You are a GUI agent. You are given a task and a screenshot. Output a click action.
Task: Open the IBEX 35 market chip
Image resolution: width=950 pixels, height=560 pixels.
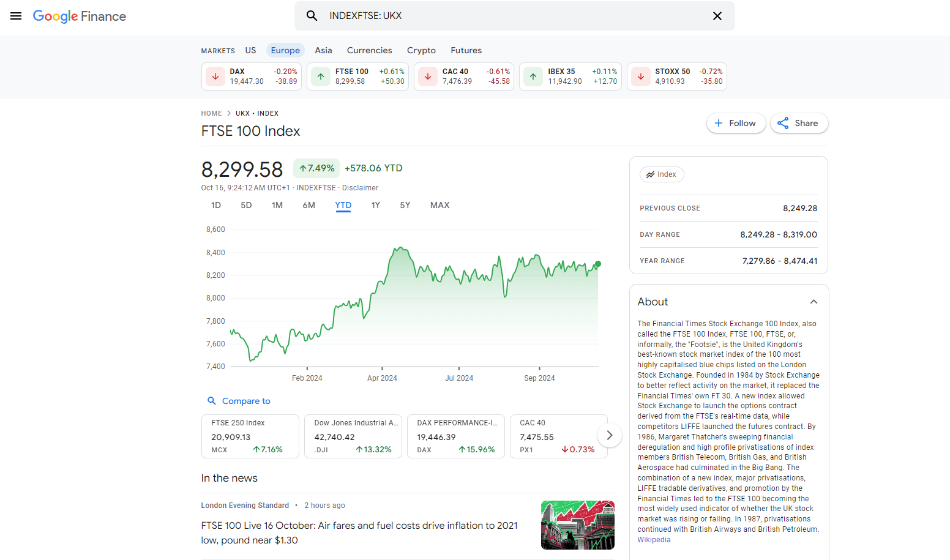(x=570, y=77)
